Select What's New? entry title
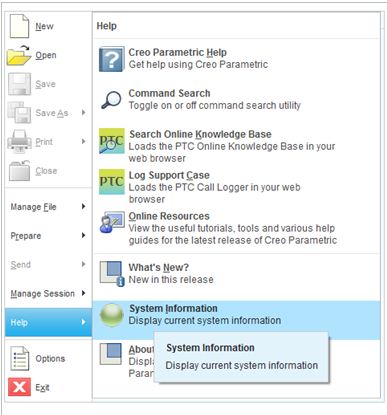Viewport: 387px width, 415px height. click(x=159, y=267)
